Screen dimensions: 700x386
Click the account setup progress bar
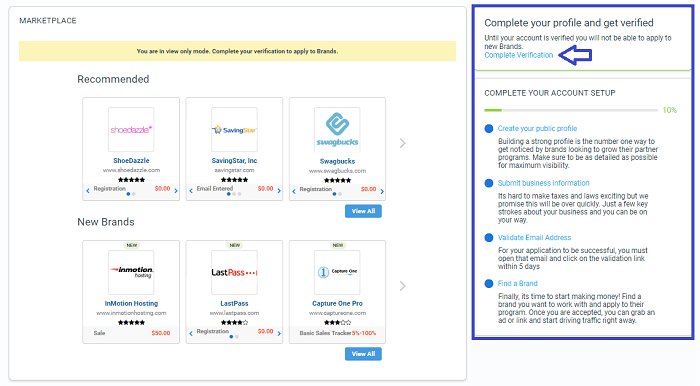(571, 110)
